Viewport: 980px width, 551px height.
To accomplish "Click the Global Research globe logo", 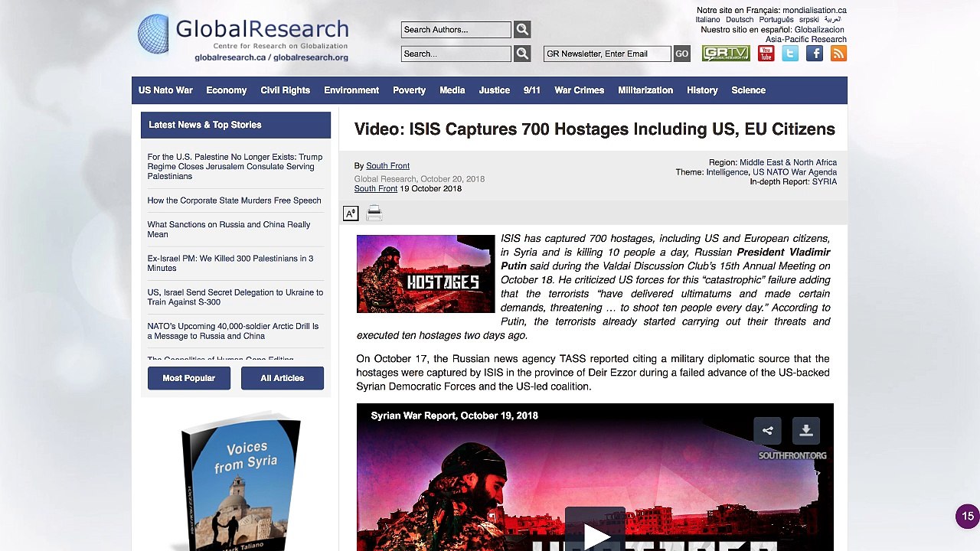I will coord(153,34).
